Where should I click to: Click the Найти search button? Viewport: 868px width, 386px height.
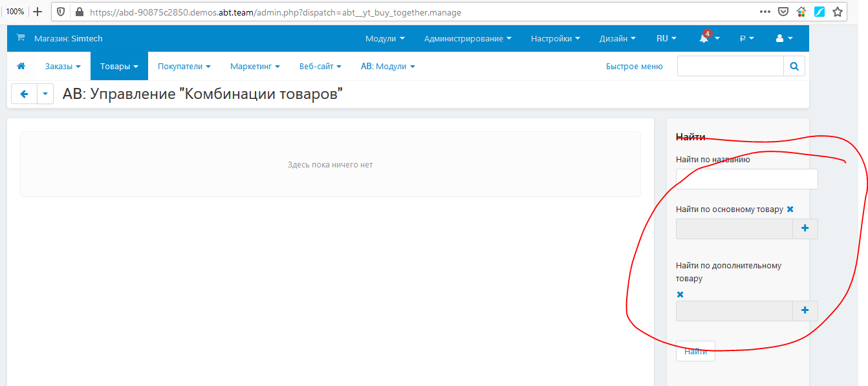(695, 352)
